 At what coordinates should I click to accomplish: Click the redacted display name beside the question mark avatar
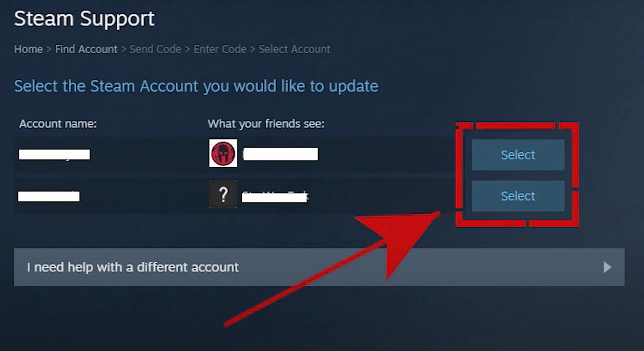pos(274,197)
